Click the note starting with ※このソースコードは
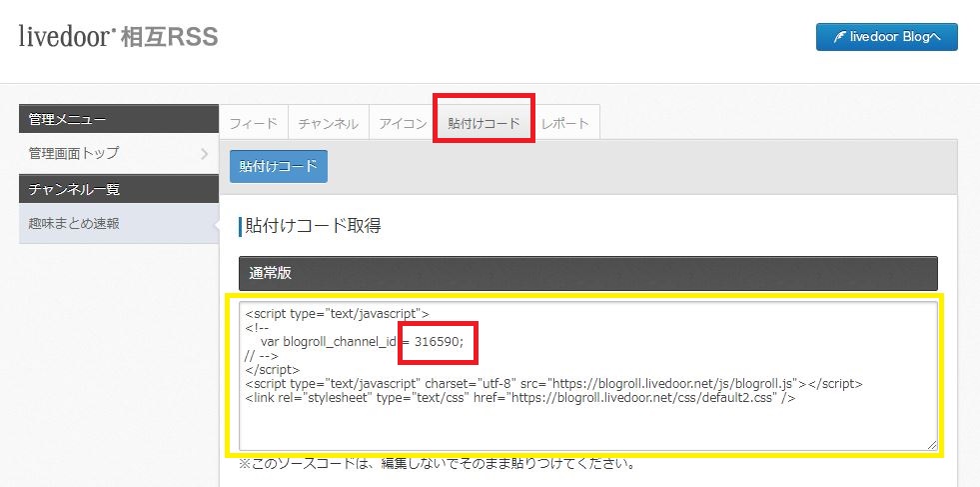The width and height of the screenshot is (980, 487). point(438,464)
